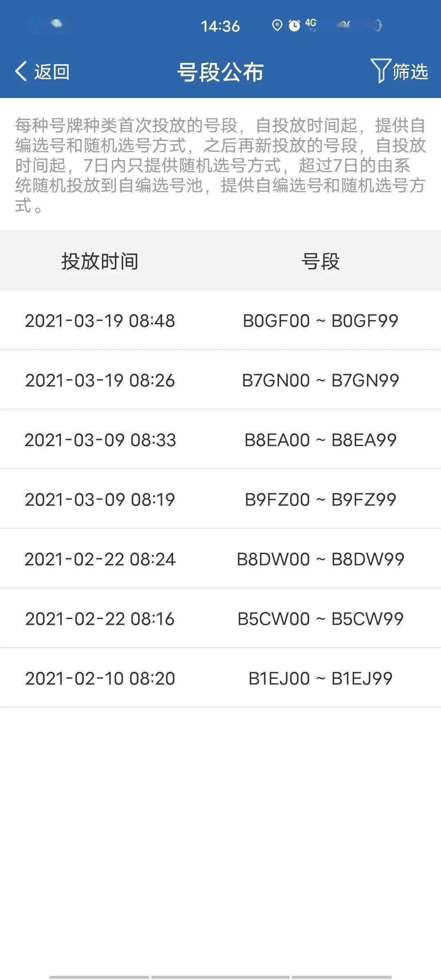Tap the location pin status icon
Screen dimensions: 441x980
[277, 25]
